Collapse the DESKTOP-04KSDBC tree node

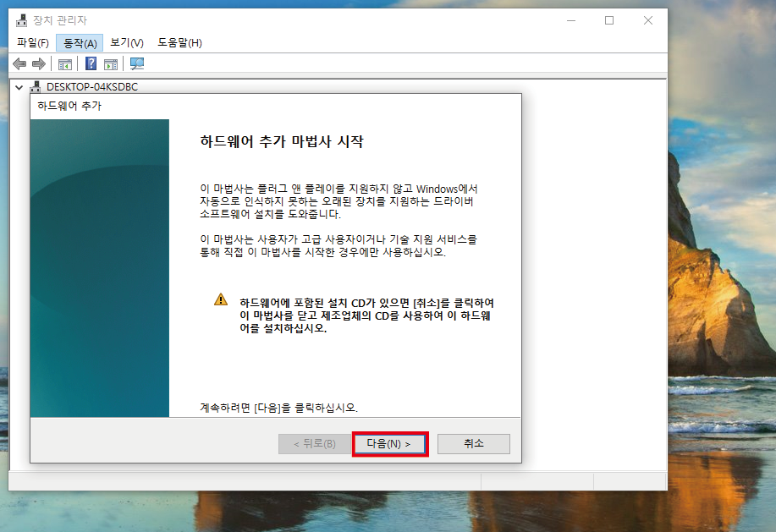[x=19, y=87]
